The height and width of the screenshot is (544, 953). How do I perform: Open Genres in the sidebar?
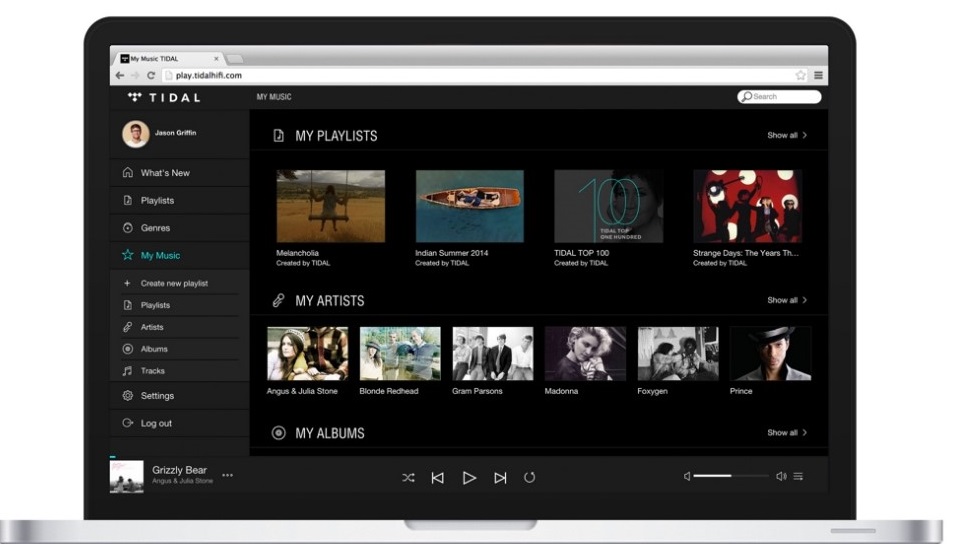(179, 228)
